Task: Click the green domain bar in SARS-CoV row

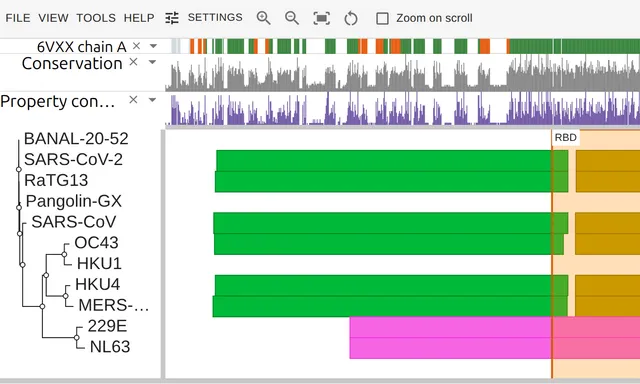Action: [x=391, y=223]
